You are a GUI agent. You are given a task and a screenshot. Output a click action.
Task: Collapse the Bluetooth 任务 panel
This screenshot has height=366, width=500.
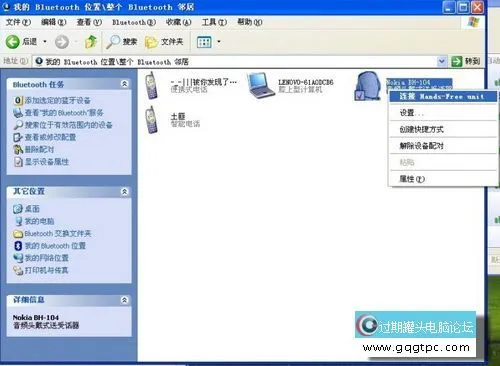pyautogui.click(x=124, y=84)
